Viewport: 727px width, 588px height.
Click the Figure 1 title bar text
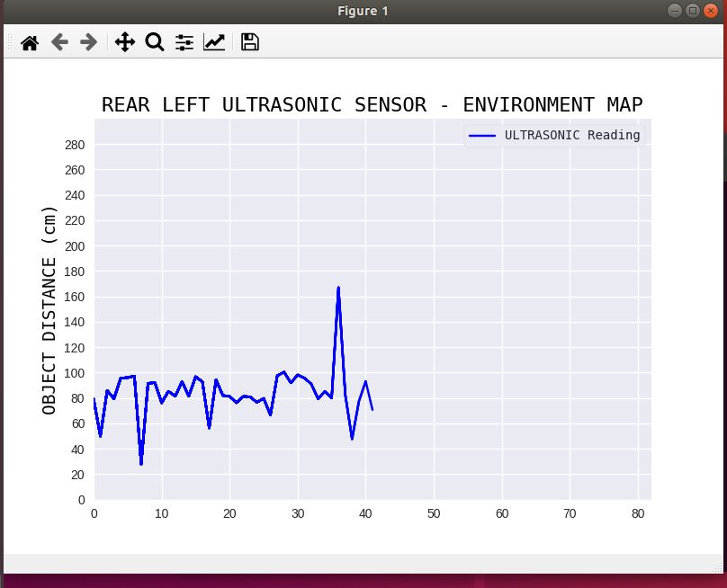pyautogui.click(x=363, y=11)
